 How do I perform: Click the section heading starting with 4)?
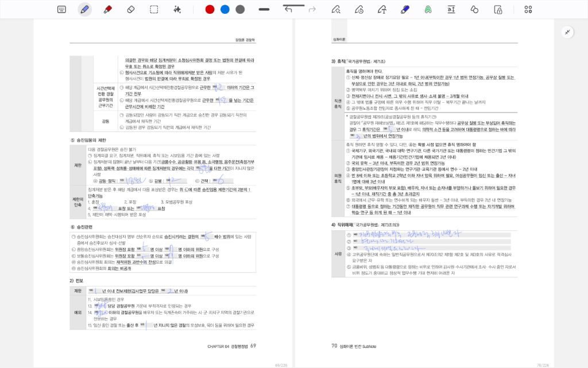pyautogui.click(x=365, y=225)
